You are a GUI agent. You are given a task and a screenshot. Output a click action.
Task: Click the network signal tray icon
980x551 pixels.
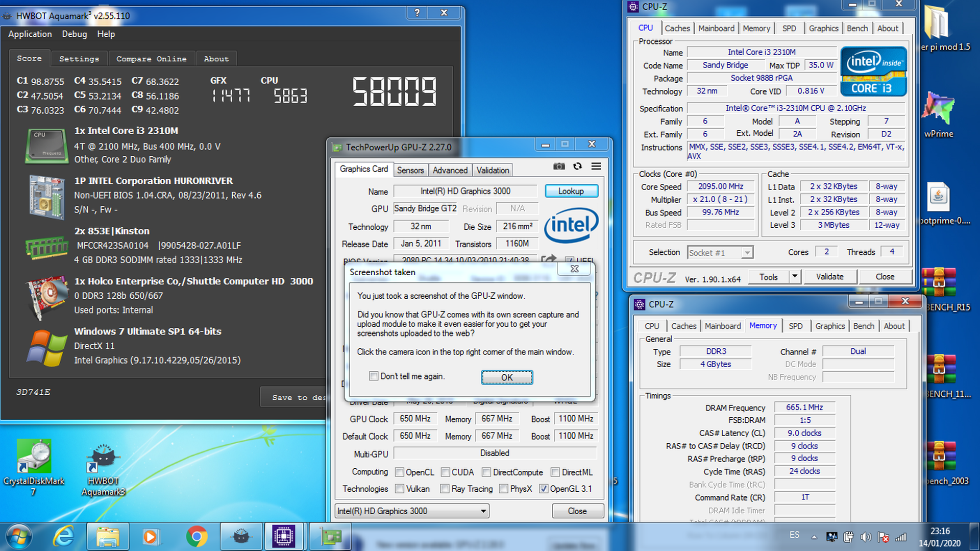[x=901, y=537]
